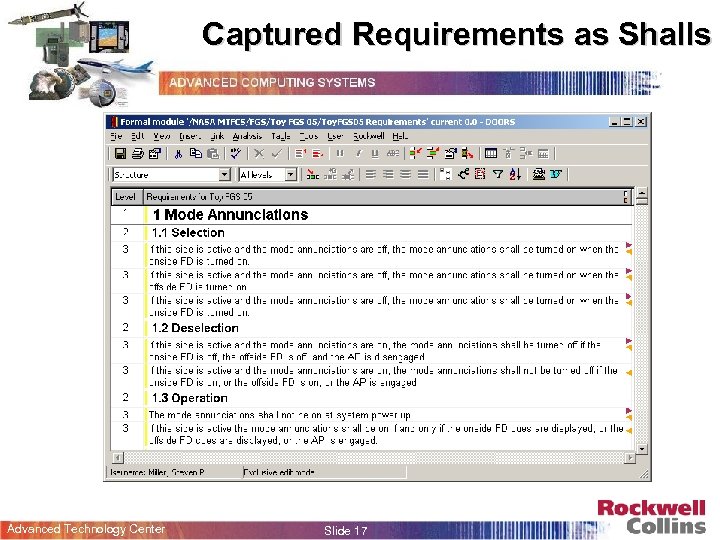The width and height of the screenshot is (720, 540).
Task: Click the graphics tree icon beside outline toggle
Action: pyautogui.click(x=463, y=174)
